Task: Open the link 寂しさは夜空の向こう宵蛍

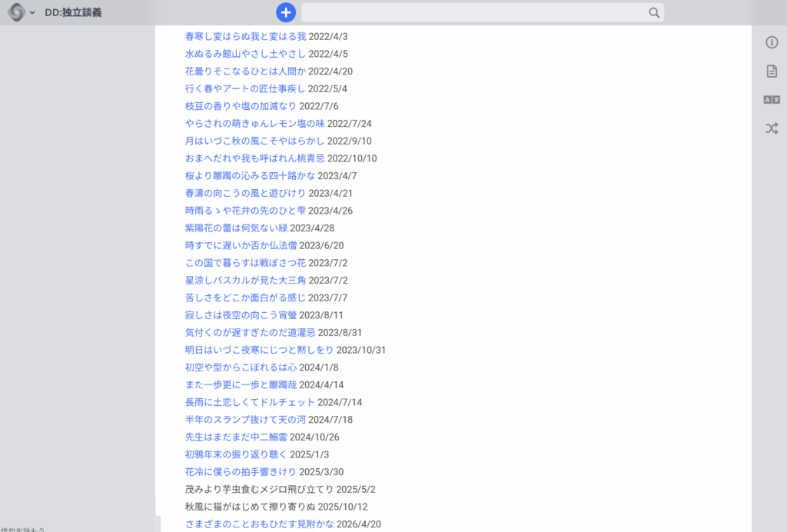Action: coord(241,315)
